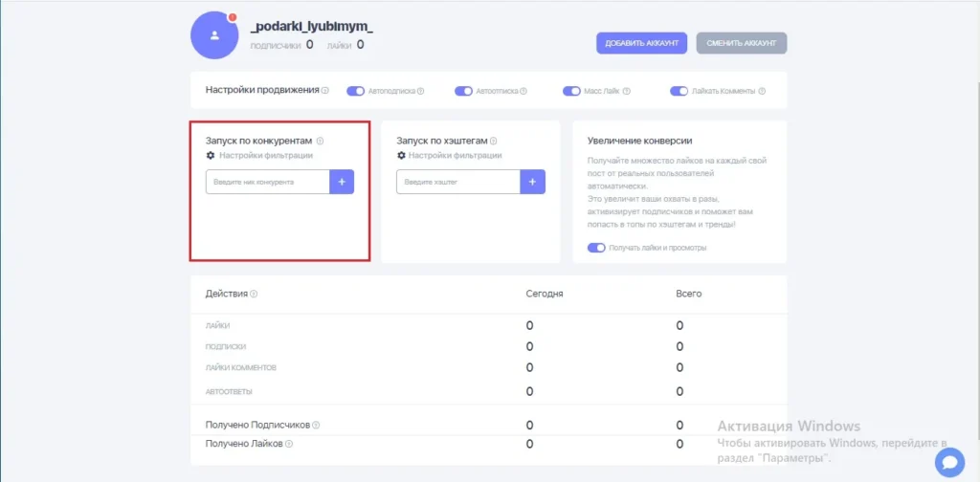This screenshot has width=980, height=482.
Task: Click the ЛАЙКИ КОММЕНТОВ row label
Action: [x=240, y=368]
